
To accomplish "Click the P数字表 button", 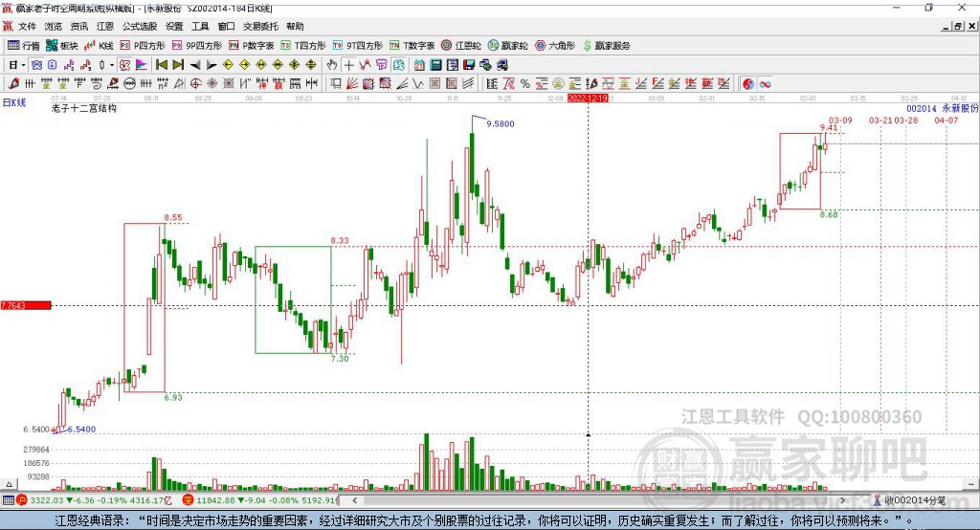I will pos(252,46).
